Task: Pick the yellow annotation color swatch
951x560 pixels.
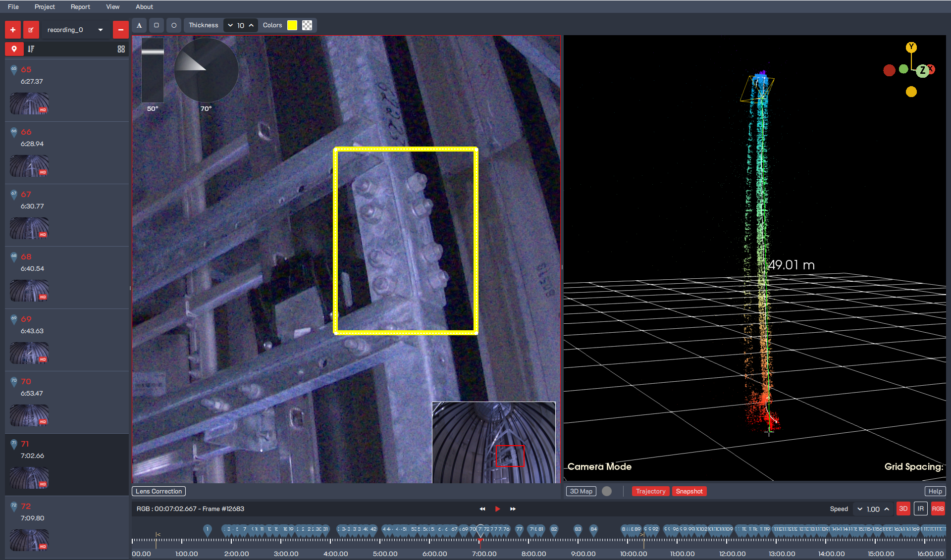Action: tap(292, 25)
